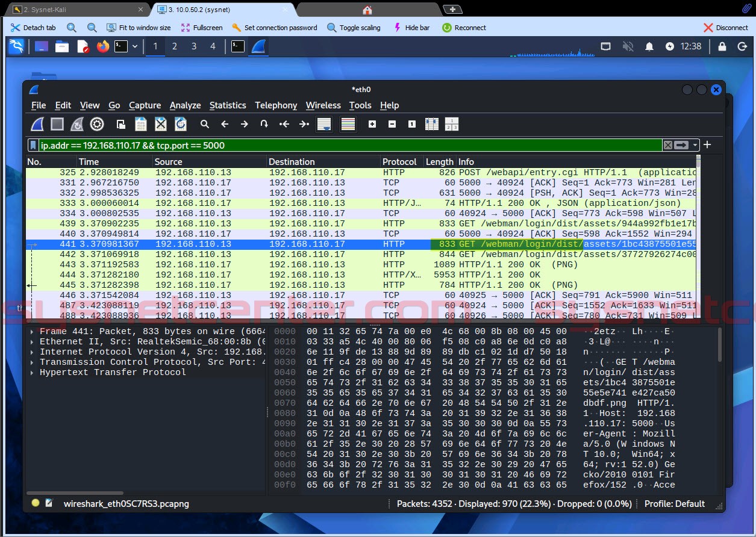The image size is (756, 537).
Task: Go forward in packet history
Action: [245, 124]
